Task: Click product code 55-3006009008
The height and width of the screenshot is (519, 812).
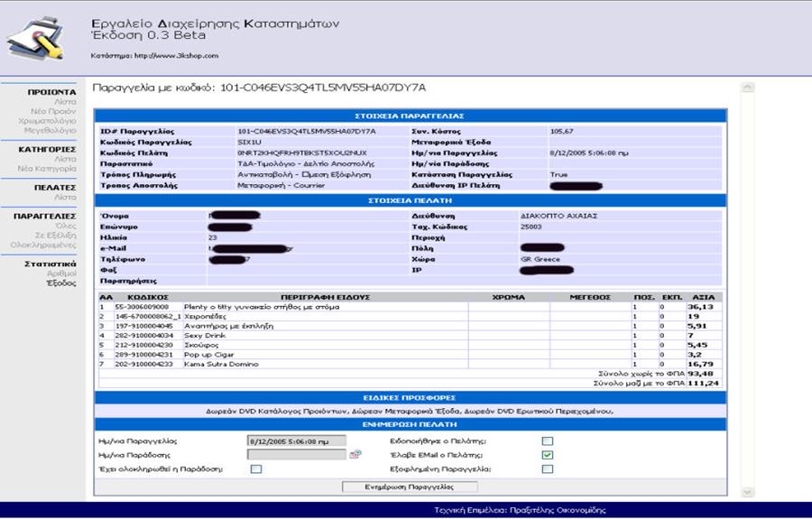Action: (x=142, y=307)
